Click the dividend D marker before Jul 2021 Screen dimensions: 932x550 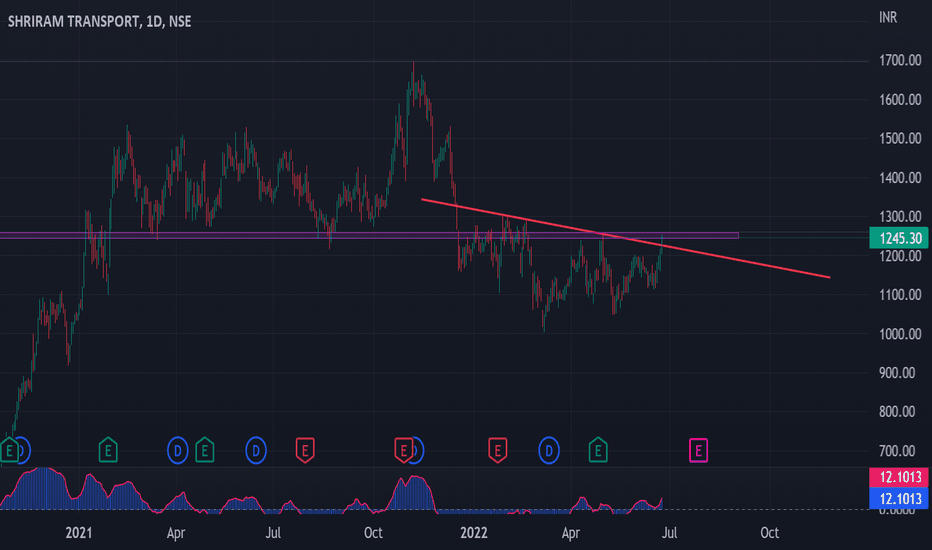(256, 451)
